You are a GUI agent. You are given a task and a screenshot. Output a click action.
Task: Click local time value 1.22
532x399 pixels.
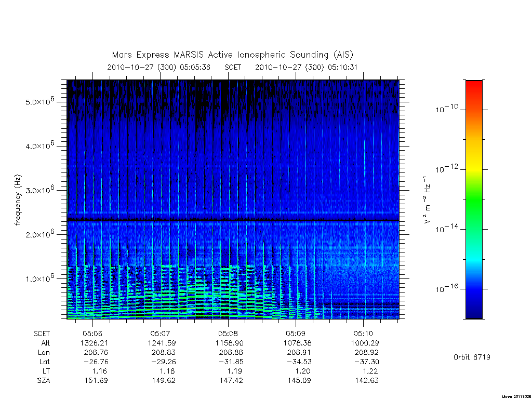[370, 371]
